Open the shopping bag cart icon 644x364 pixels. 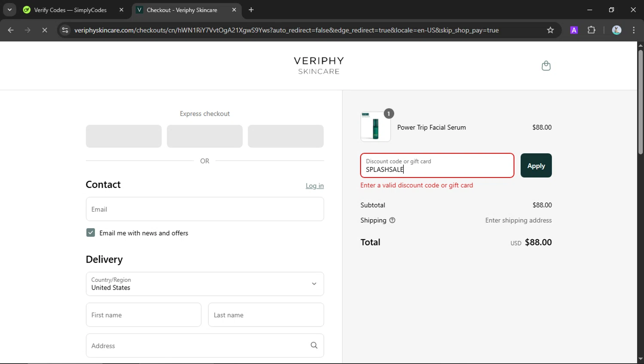click(x=546, y=66)
